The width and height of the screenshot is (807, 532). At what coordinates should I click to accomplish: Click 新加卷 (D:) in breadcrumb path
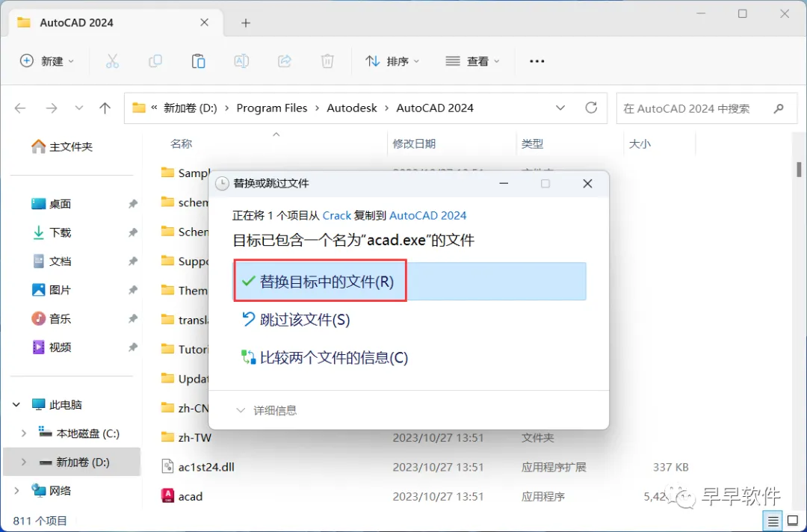pyautogui.click(x=191, y=108)
